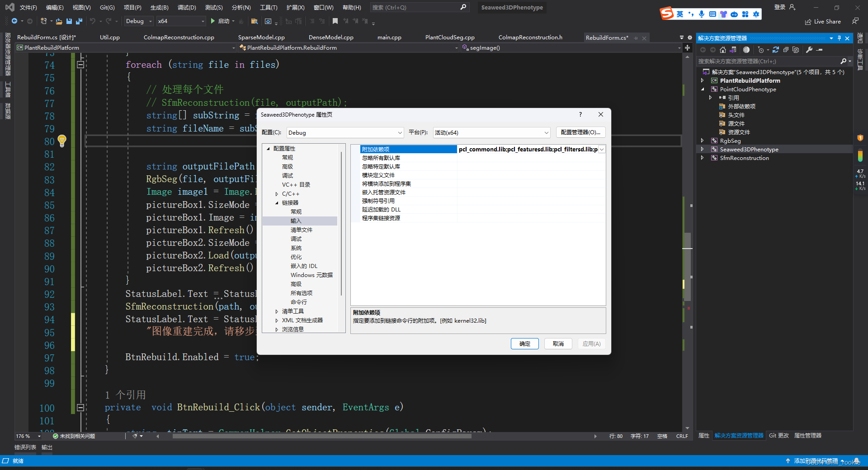This screenshot has width=868, height=470.
Task: Expand the 清单工具 node in property tree
Action: [x=277, y=311]
